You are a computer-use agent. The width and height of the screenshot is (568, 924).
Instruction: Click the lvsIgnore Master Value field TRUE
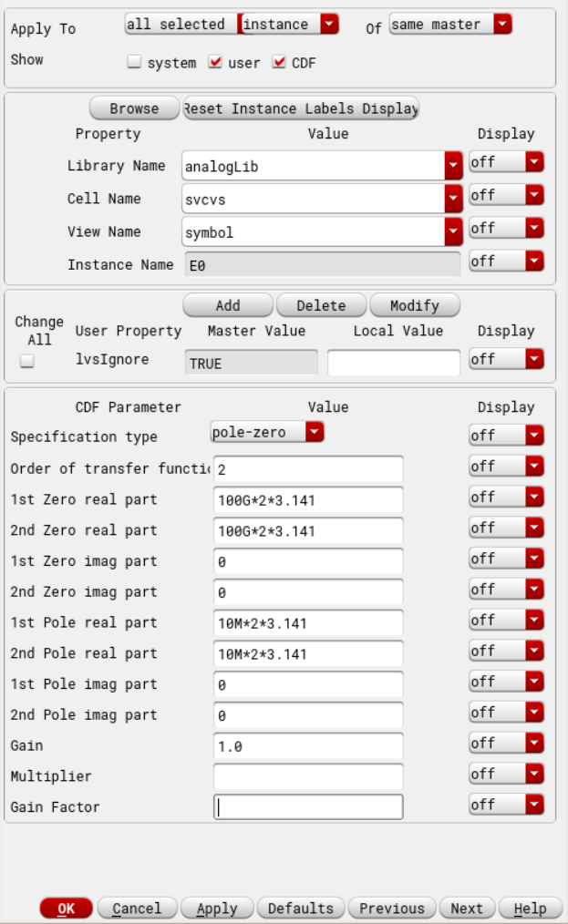[252, 363]
